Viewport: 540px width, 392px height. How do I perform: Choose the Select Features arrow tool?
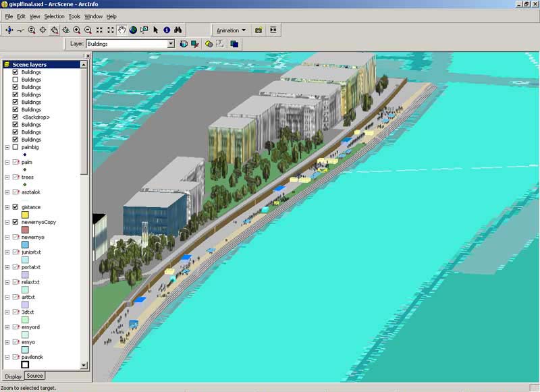(155, 30)
